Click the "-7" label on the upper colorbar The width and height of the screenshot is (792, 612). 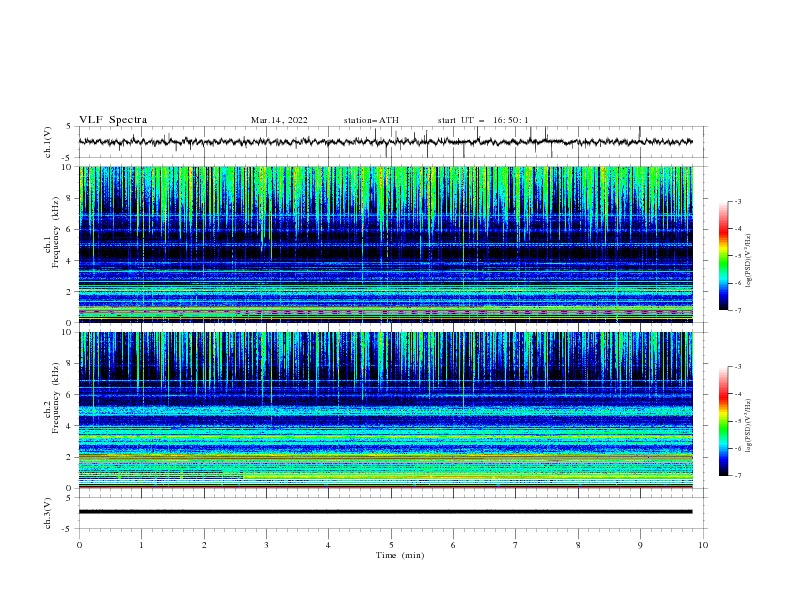737,310
